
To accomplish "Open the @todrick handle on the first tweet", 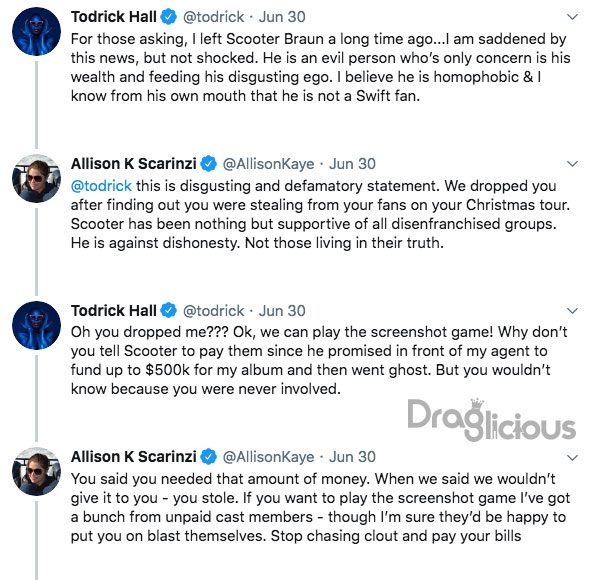I will 213,17.
